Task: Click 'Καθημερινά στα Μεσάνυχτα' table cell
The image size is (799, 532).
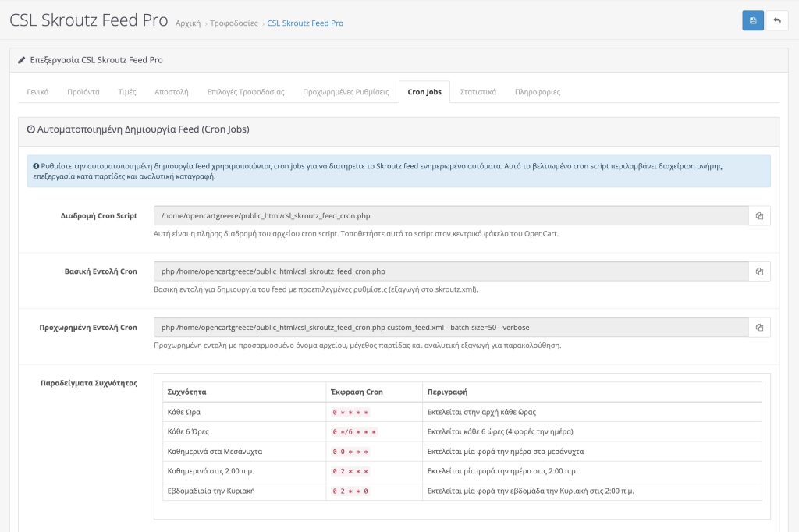Action: coord(244,452)
